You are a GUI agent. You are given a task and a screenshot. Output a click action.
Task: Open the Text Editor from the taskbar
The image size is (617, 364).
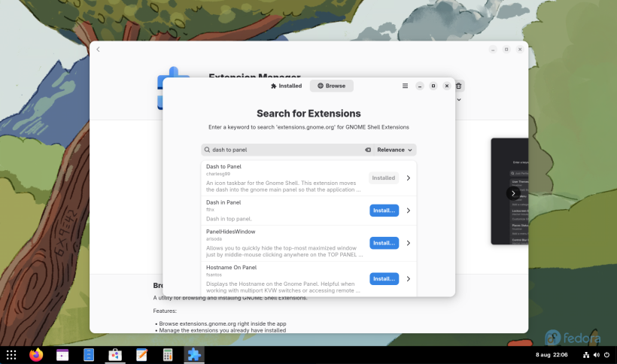pyautogui.click(x=141, y=355)
